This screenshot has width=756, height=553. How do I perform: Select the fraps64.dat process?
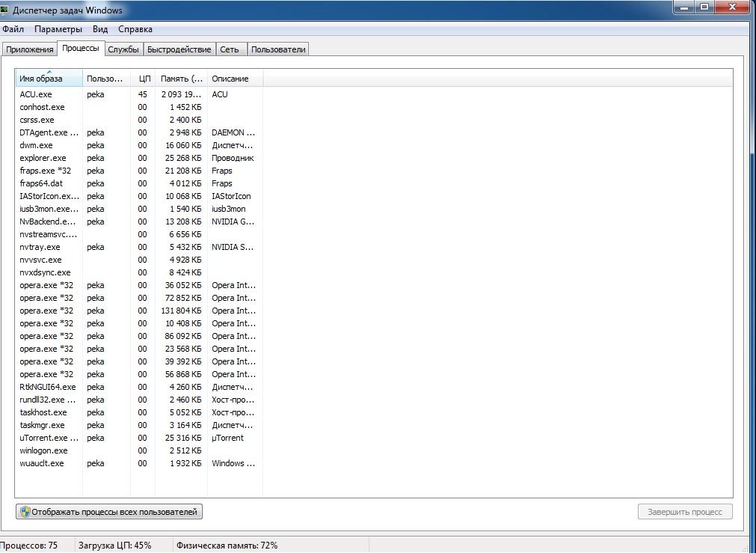[x=139, y=183]
